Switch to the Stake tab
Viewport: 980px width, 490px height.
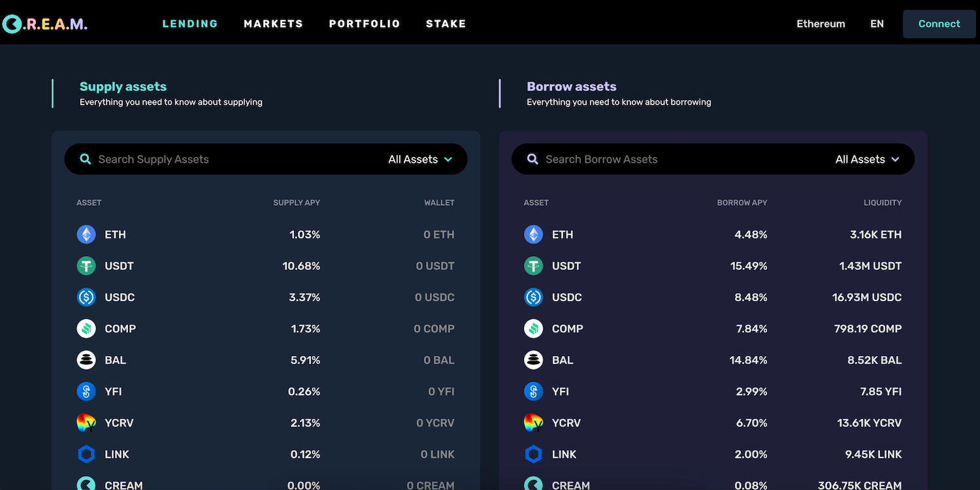[x=446, y=24]
